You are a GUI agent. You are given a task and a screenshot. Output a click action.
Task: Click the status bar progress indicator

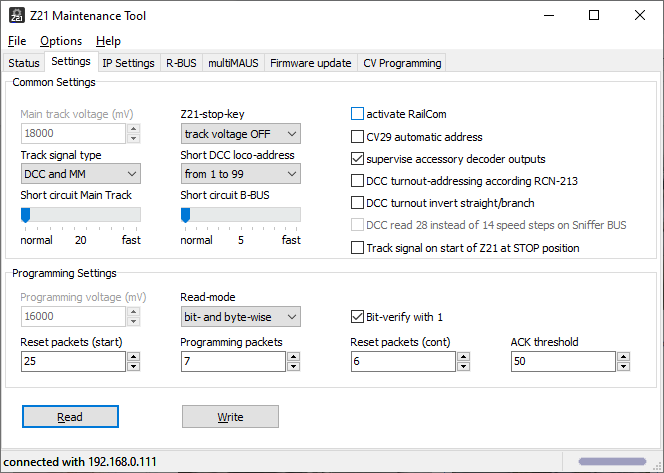pos(612,461)
